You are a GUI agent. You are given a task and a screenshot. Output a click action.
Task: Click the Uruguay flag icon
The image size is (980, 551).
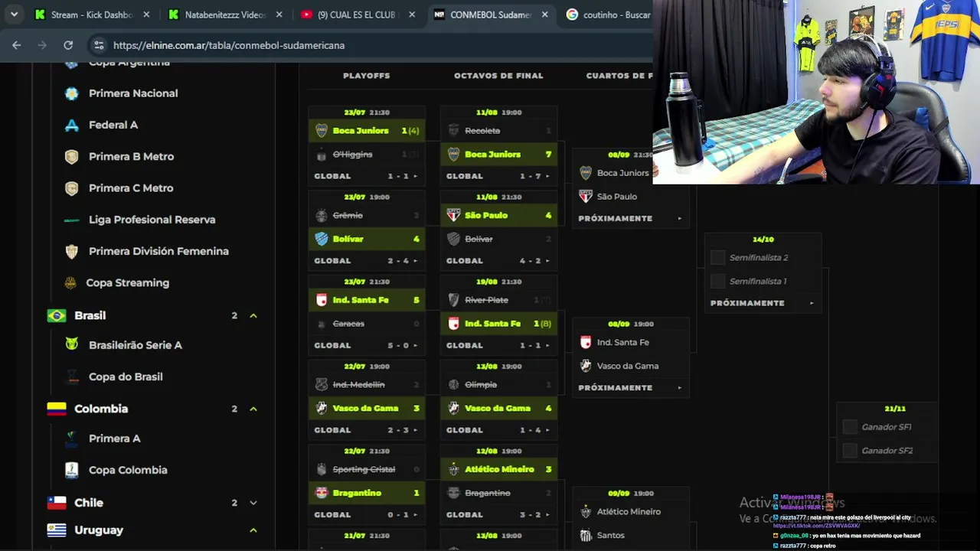coord(57,530)
